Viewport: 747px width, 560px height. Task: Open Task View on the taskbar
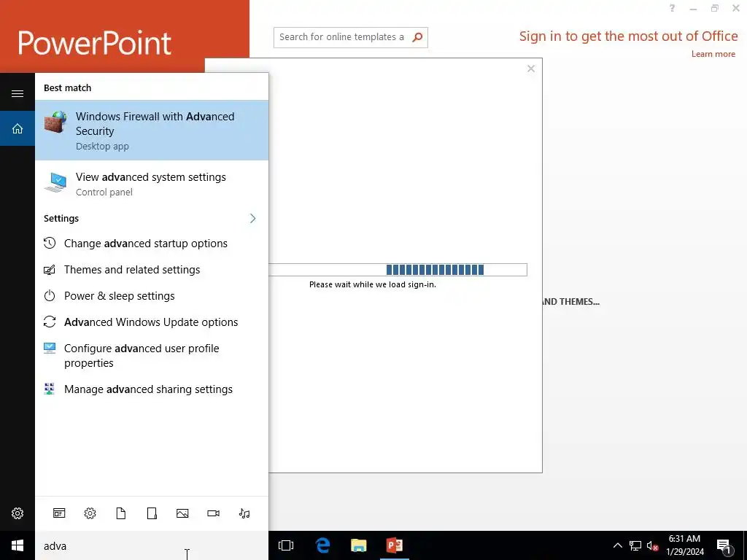point(286,545)
